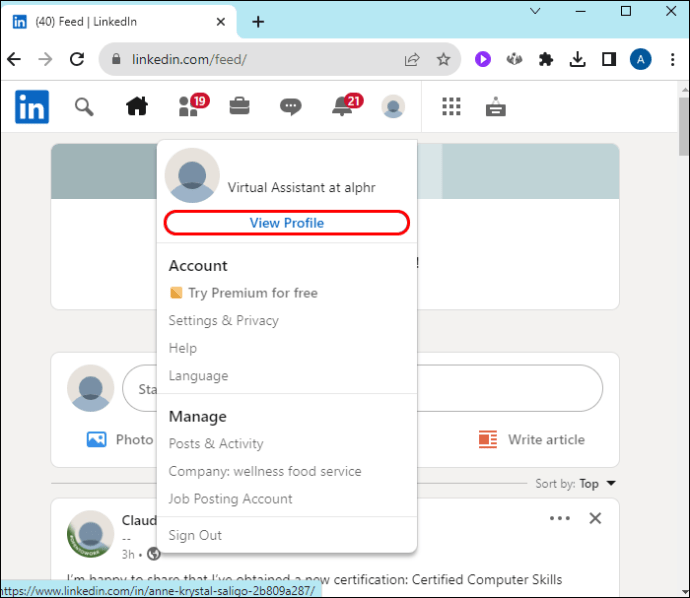This screenshot has width=690, height=598.
Task: Open LinkedIn search magnifier icon
Action: (x=84, y=107)
